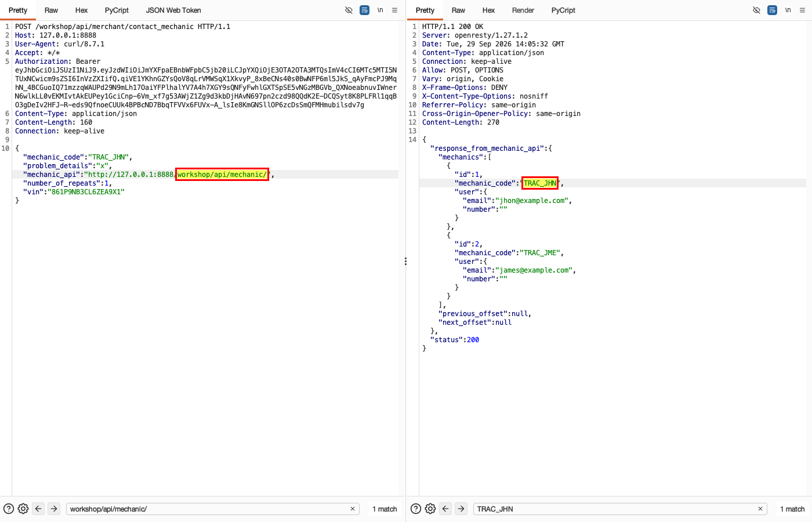Go to previous match in request search
This screenshot has width=812, height=522.
38,509
